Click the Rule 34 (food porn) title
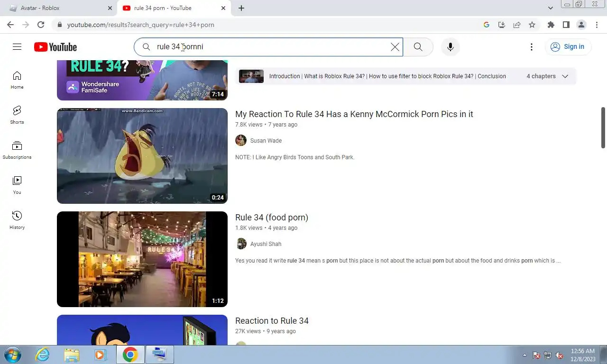This screenshot has width=607, height=364. click(272, 218)
